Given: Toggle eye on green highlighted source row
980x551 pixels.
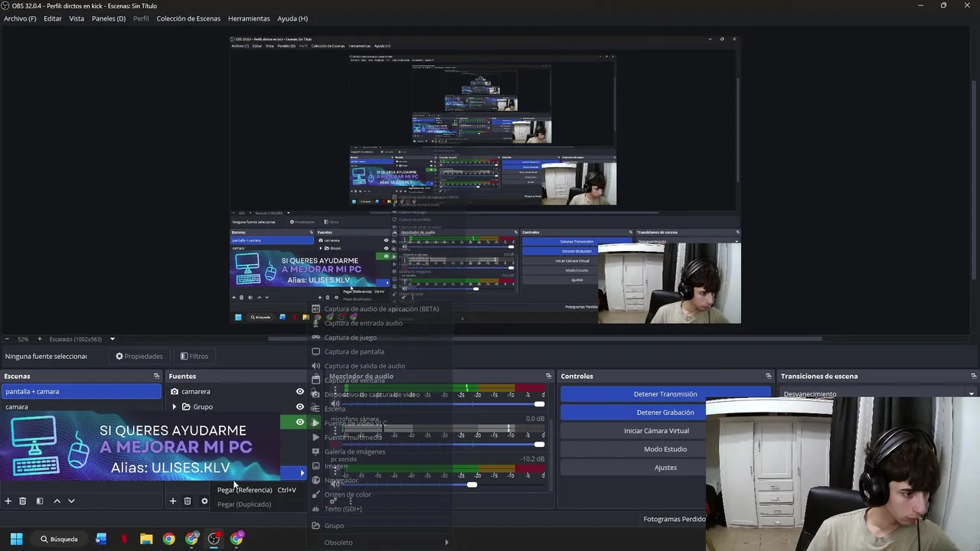Looking at the screenshot, I should [300, 422].
